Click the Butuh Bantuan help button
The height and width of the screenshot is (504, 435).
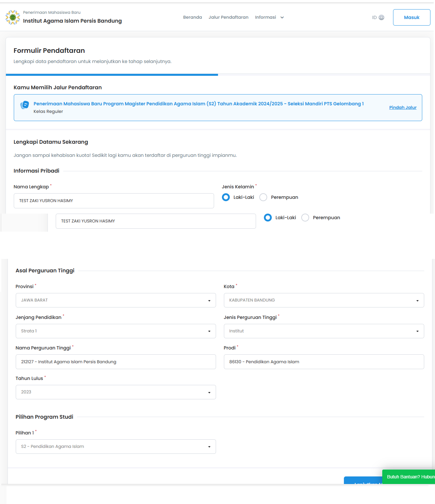[x=410, y=477]
